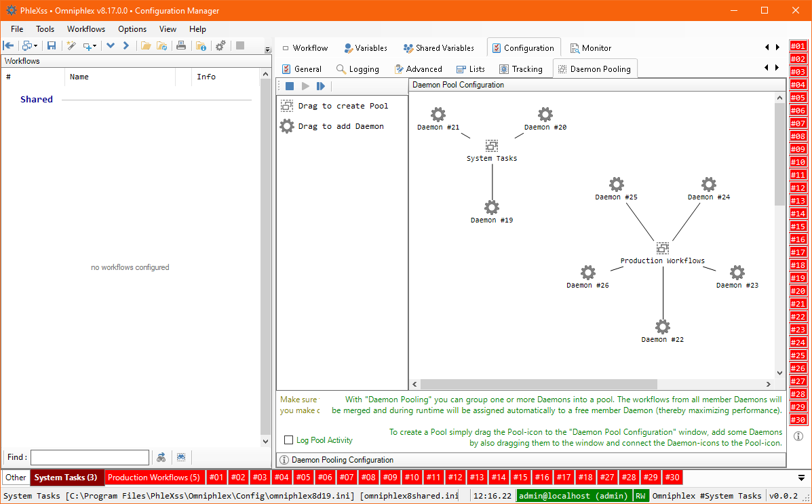This screenshot has height=504, width=812.
Task: Open the Advanced configuration sub-tab
Action: pos(419,69)
